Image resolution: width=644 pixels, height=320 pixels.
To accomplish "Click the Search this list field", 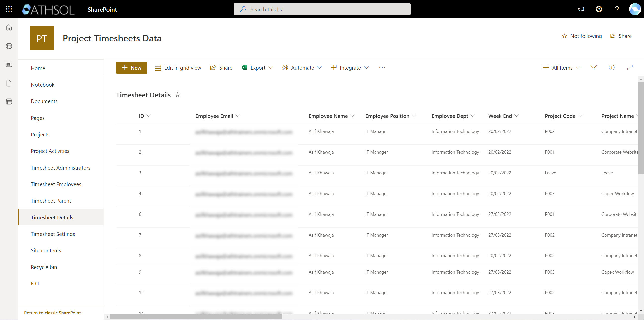I will tap(322, 9).
